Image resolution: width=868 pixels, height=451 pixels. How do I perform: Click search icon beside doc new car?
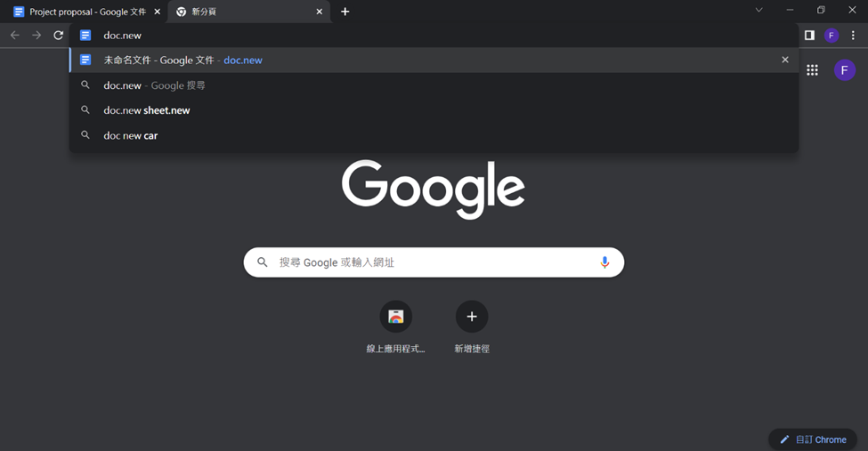[85, 135]
